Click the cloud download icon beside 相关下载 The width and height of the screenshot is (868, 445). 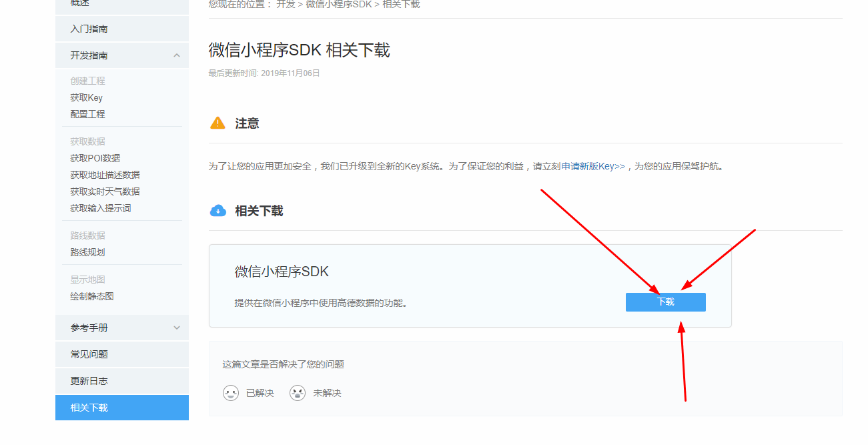tap(218, 211)
